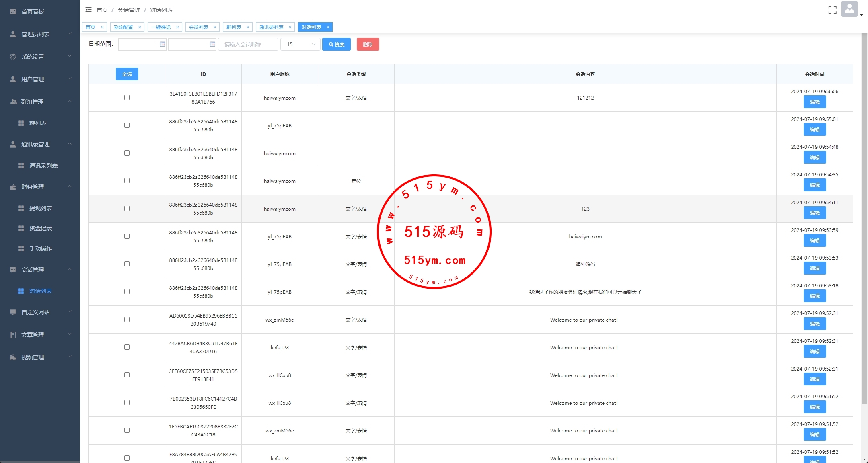The image size is (868, 463).
Task: Toggle fullscreen mode icon
Action: coord(832,10)
